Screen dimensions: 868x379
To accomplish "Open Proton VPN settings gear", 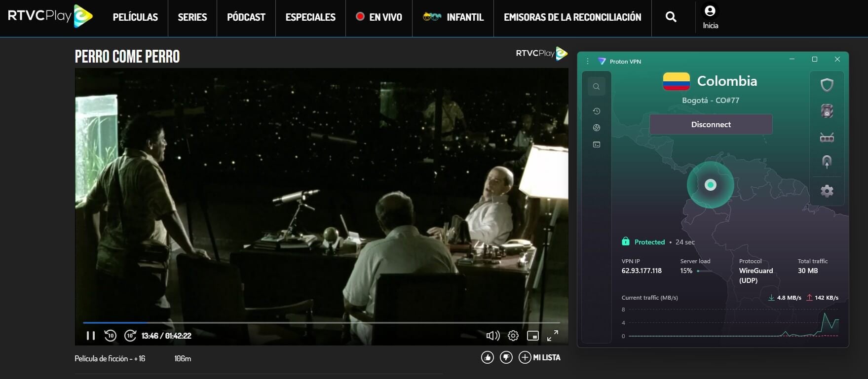I will 827,191.
